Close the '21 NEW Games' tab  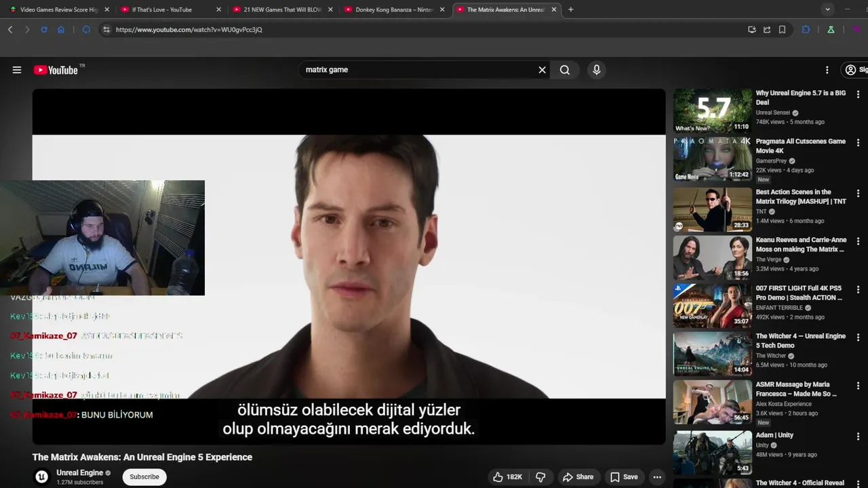pyautogui.click(x=330, y=9)
